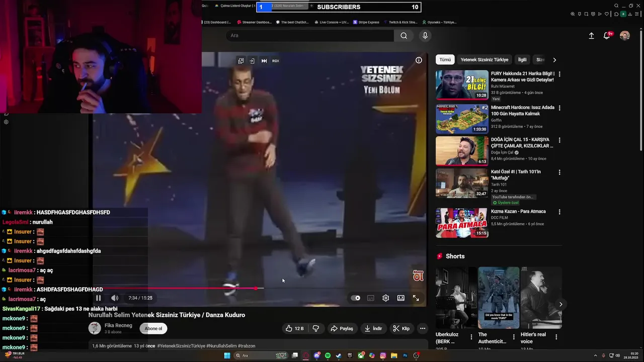
Task: Open options menu for FURY video
Action: [559, 74]
